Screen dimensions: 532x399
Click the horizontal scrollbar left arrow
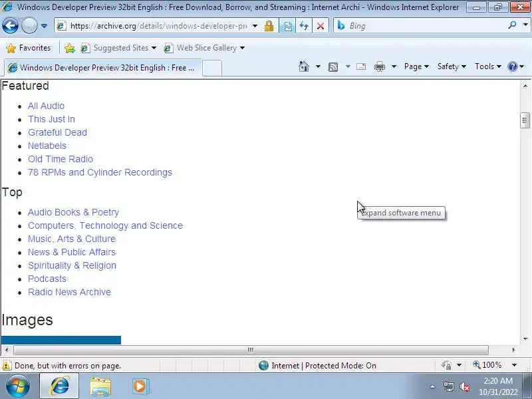point(7,350)
